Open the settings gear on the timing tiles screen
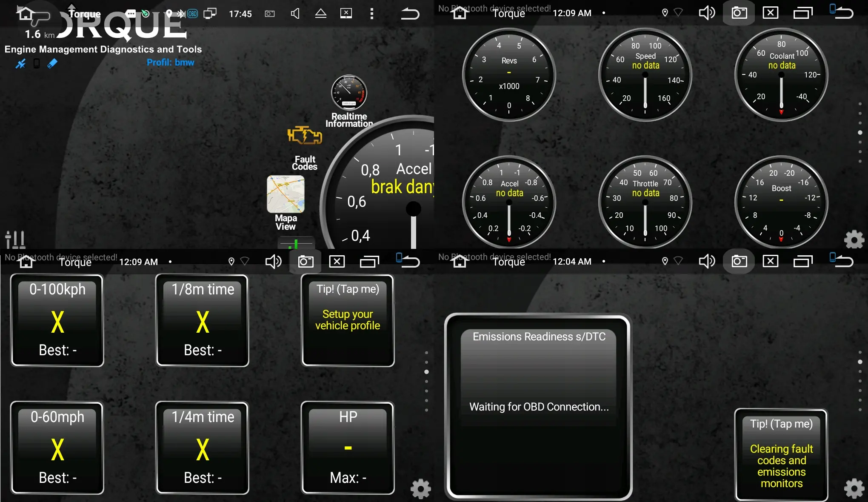The width and height of the screenshot is (868, 502). (x=420, y=489)
